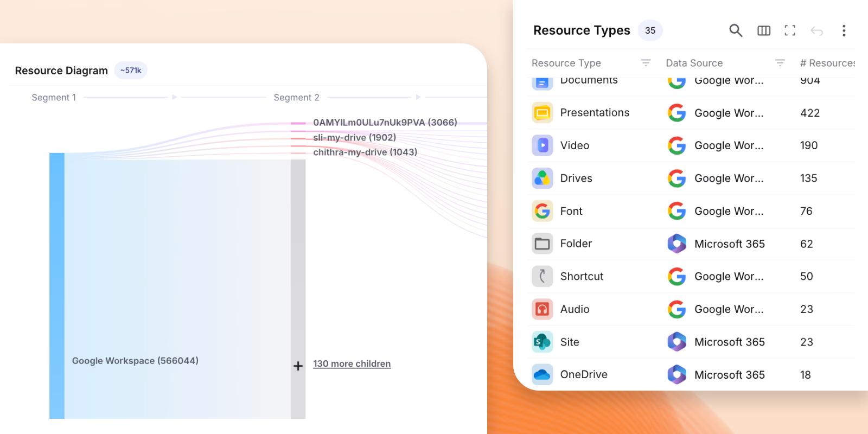Click Google logo in Audio row
Viewport: 868px width, 434px height.
pyautogui.click(x=676, y=309)
